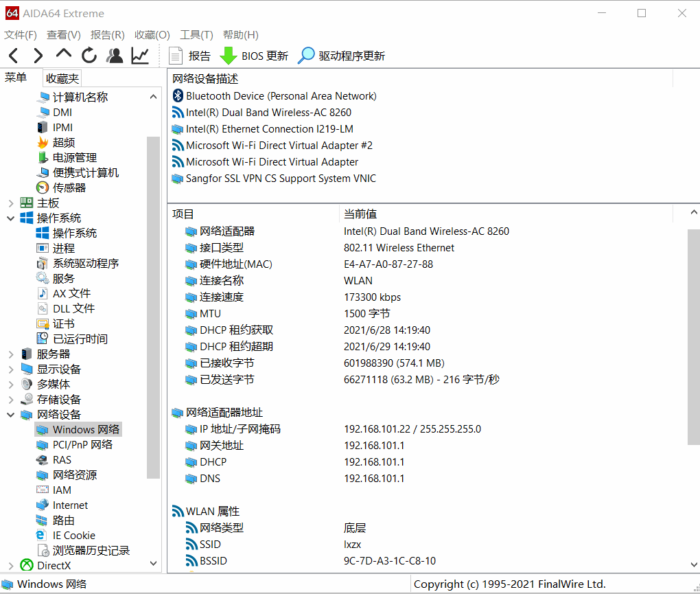Go forward with the right arrow icon
The width and height of the screenshot is (700, 594).
[38, 56]
